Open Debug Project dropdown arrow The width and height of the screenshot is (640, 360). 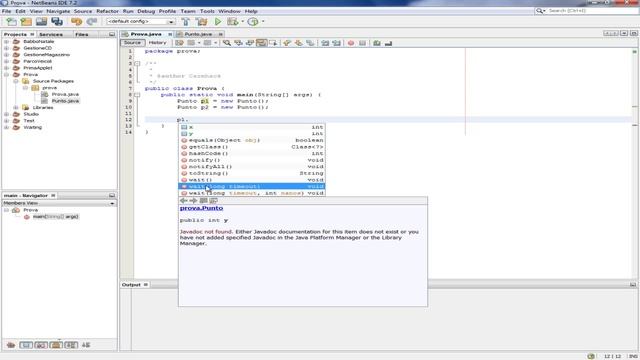[x=242, y=22]
